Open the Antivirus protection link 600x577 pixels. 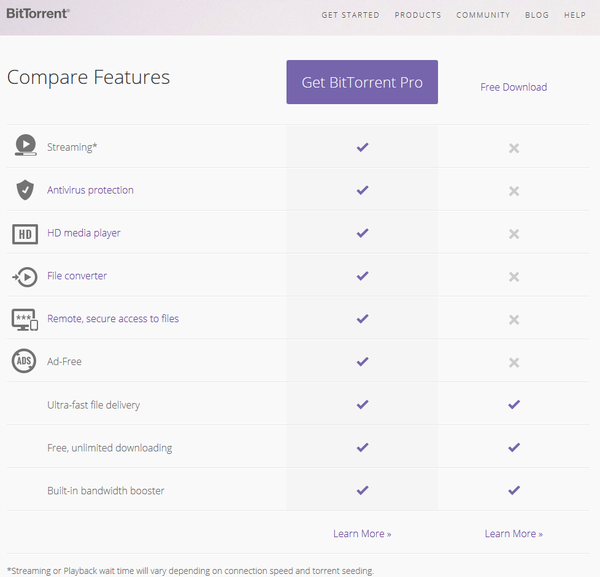pyautogui.click(x=90, y=190)
